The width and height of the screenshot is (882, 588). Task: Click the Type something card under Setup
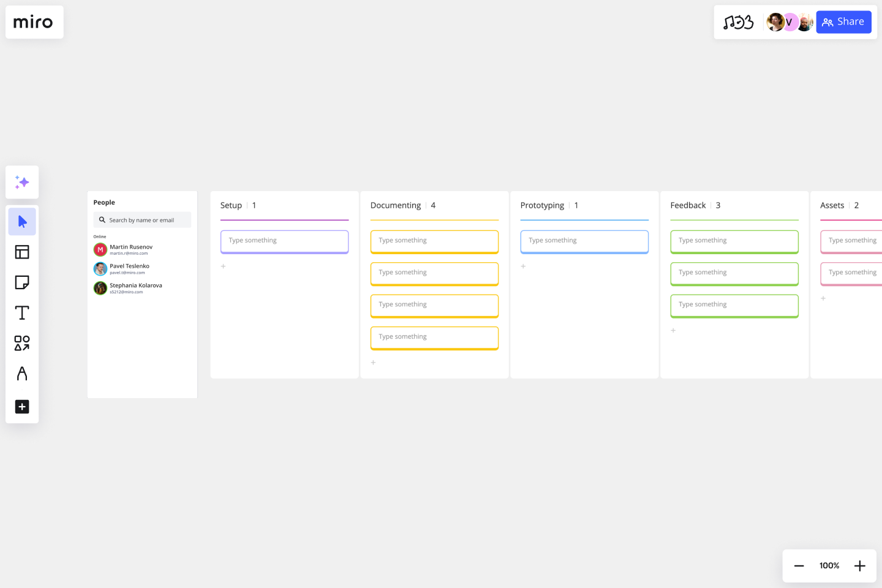pyautogui.click(x=284, y=241)
